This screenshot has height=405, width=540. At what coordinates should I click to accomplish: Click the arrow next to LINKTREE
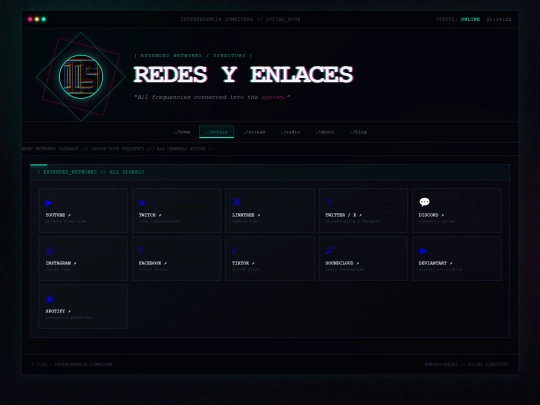(x=259, y=215)
